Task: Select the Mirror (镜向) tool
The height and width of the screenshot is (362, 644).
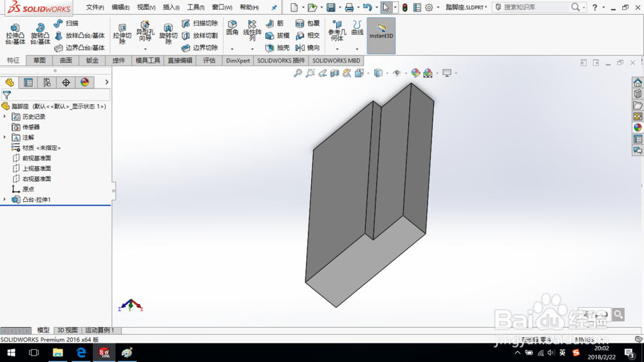Action: [308, 48]
